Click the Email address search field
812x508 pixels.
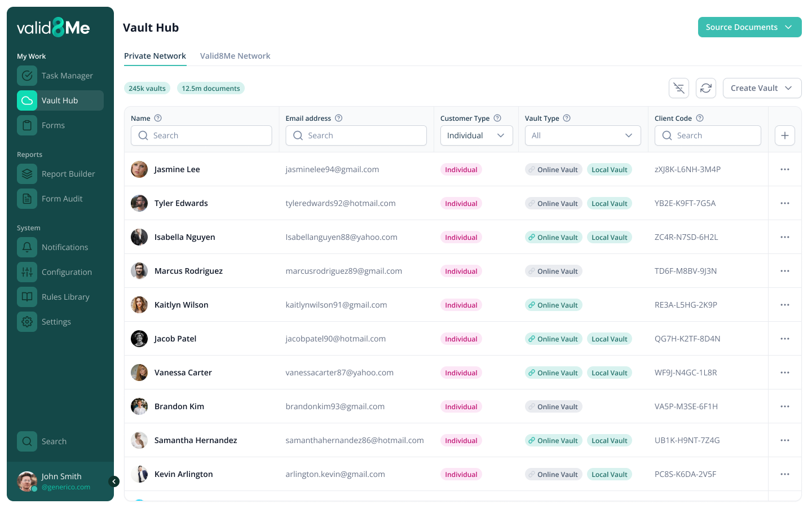(x=356, y=135)
